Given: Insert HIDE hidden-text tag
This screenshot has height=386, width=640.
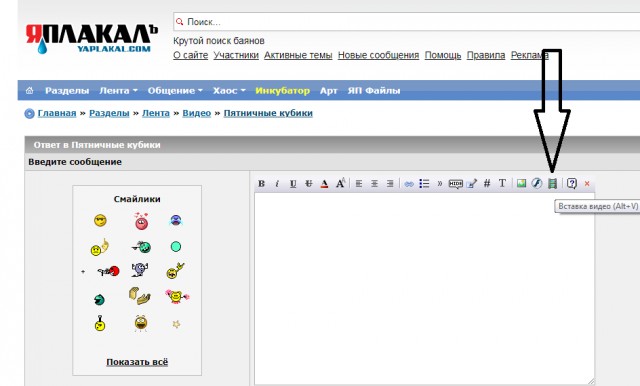Looking at the screenshot, I should pos(456,184).
